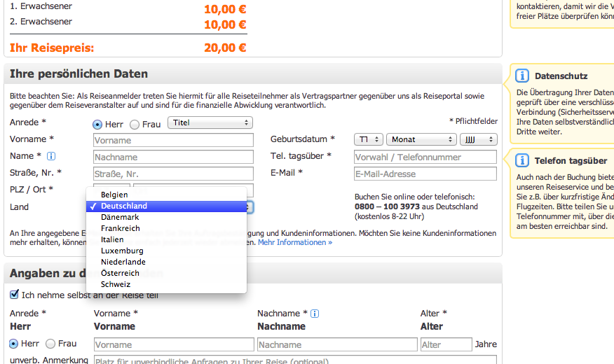Open the info icon next to Nachname
The height and width of the screenshot is (364, 614).
(315, 314)
